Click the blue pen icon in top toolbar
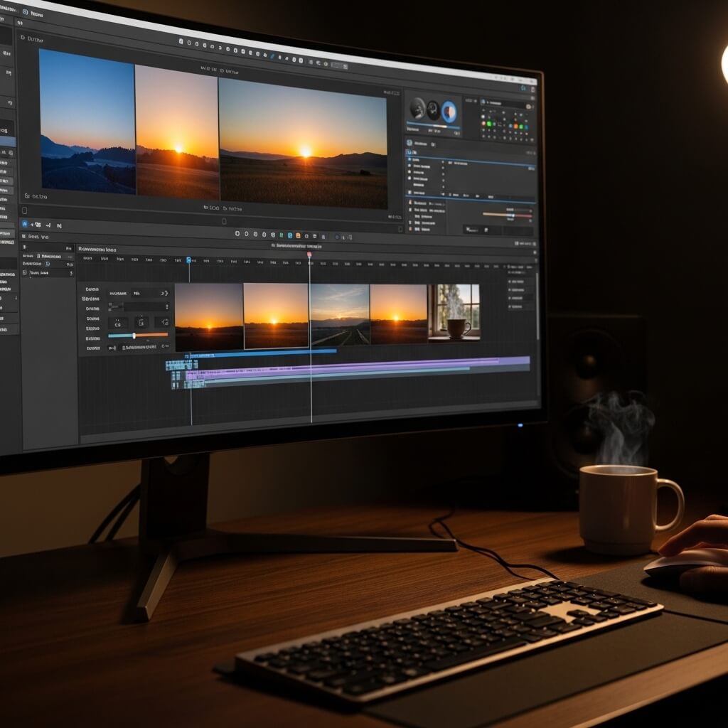 pyautogui.click(x=272, y=55)
